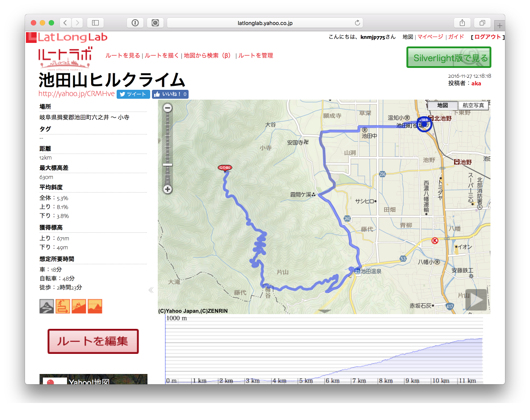
Task: Click the blue START marker on the map
Action: coord(425,124)
